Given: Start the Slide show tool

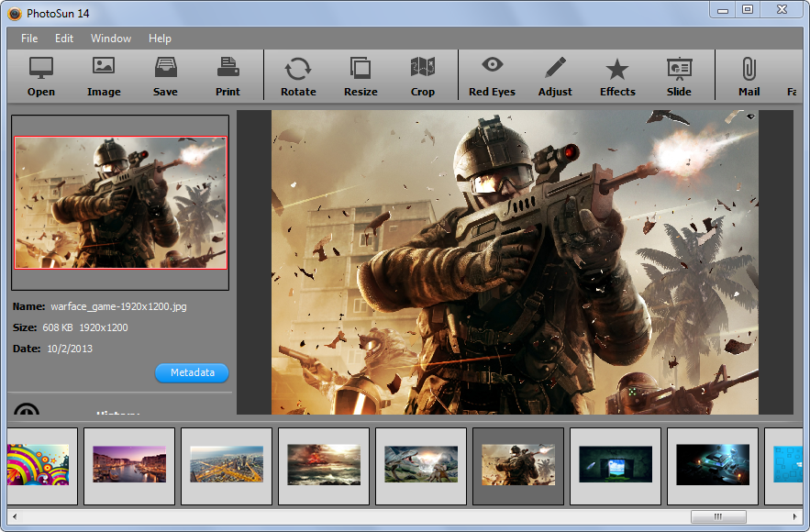Looking at the screenshot, I should tap(679, 76).
